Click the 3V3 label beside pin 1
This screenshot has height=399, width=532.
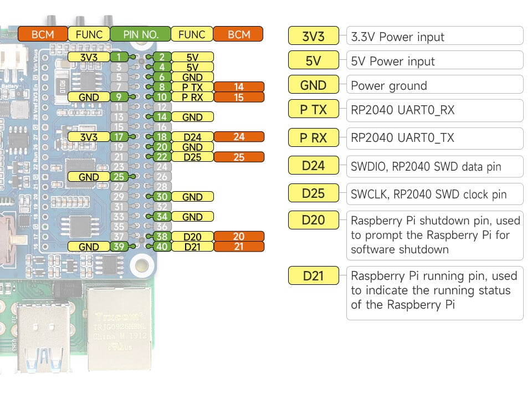click(89, 57)
